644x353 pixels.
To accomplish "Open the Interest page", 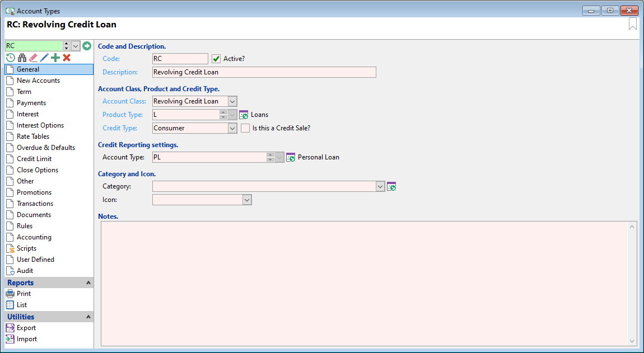I will (x=49, y=114).
